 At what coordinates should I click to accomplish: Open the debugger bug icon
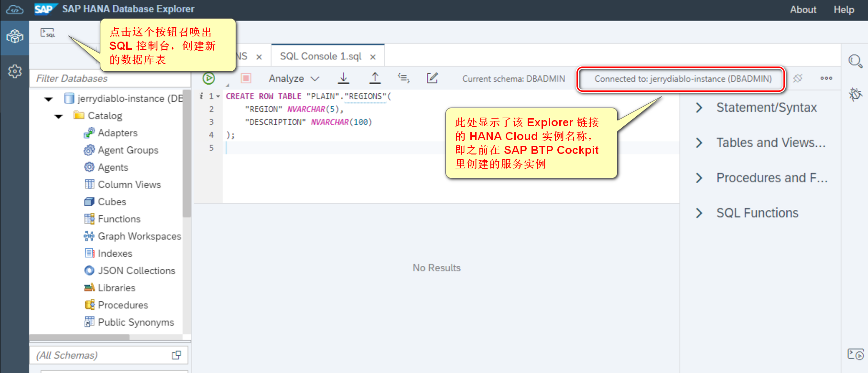[855, 94]
